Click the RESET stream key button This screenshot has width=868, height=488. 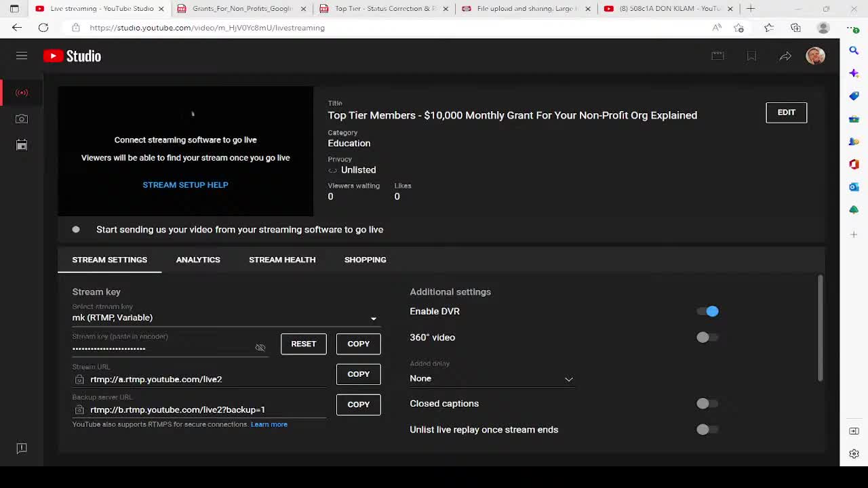click(304, 344)
